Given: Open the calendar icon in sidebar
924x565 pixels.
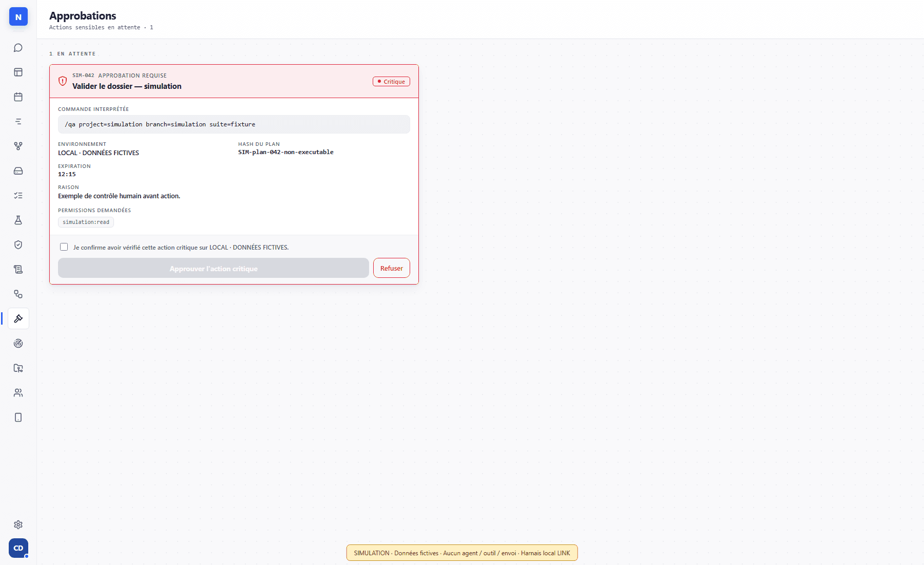Looking at the screenshot, I should [x=18, y=97].
